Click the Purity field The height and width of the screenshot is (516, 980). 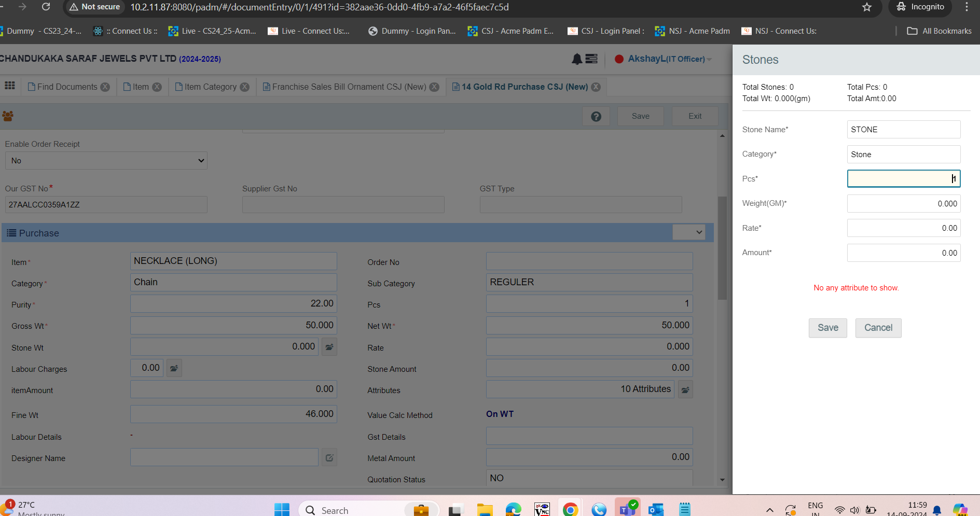point(233,303)
